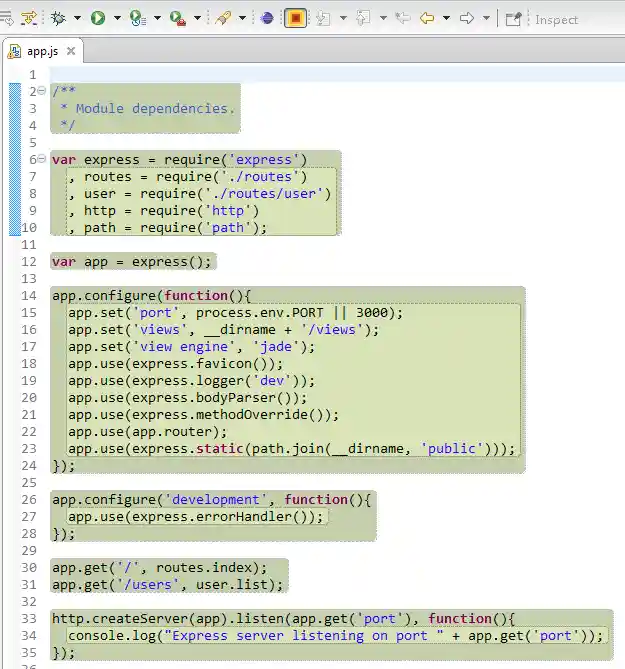Click the Inspect perspective button
Image resolution: width=625 pixels, height=669 pixels.
(557, 19)
